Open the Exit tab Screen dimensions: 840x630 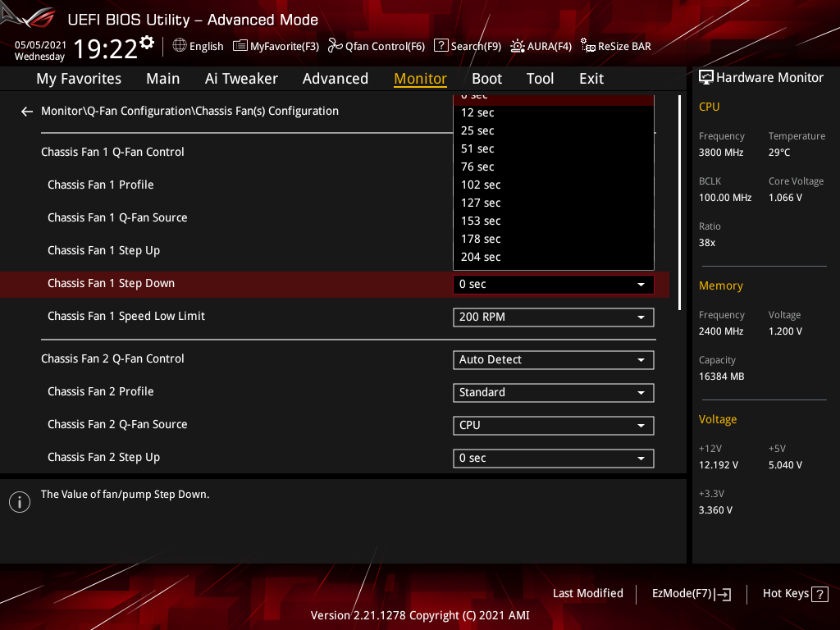coord(591,79)
